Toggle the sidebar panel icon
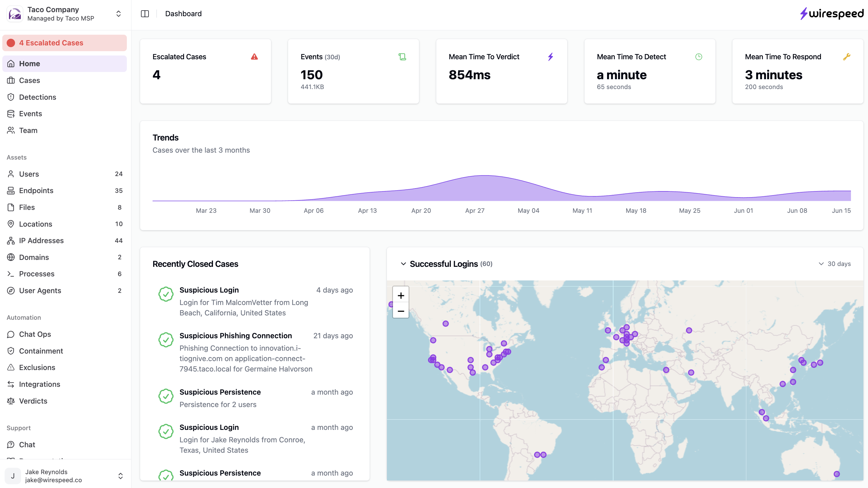Image resolution: width=868 pixels, height=488 pixels. coord(145,14)
